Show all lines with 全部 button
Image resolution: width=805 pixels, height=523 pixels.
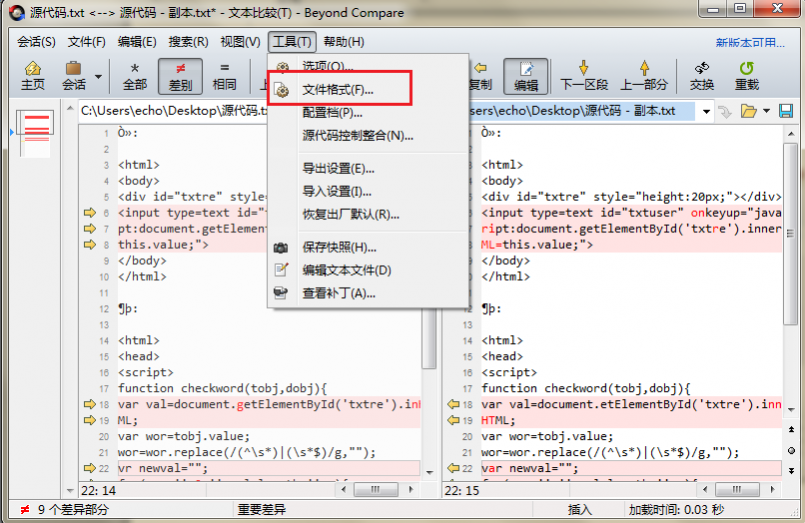click(x=135, y=75)
